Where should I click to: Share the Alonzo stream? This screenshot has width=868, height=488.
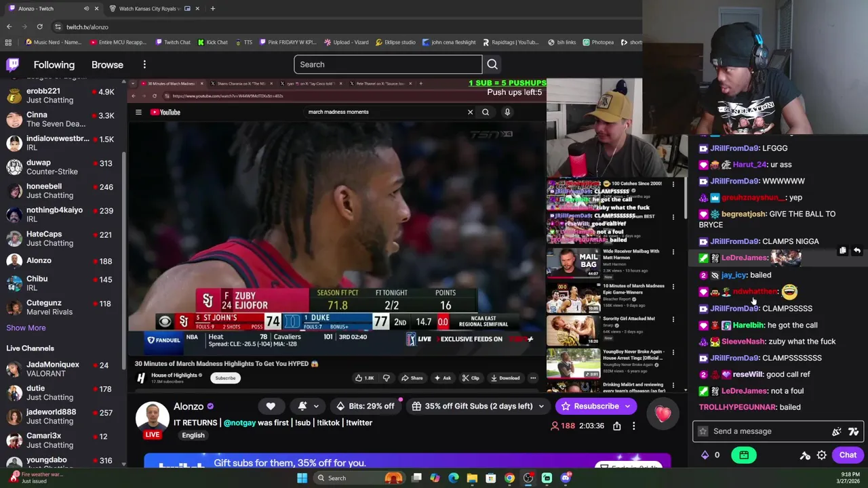click(617, 426)
